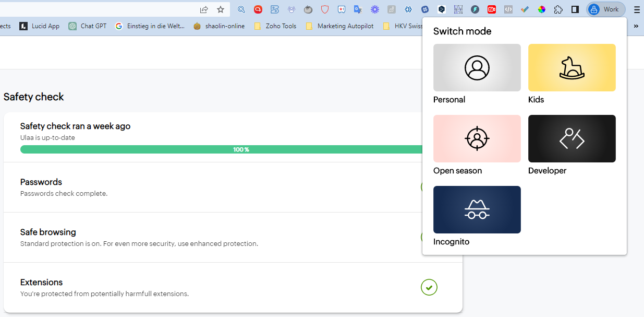Screen dimensions: 644x317
Task: Bookmark this page with the star icon
Action: (221, 9)
